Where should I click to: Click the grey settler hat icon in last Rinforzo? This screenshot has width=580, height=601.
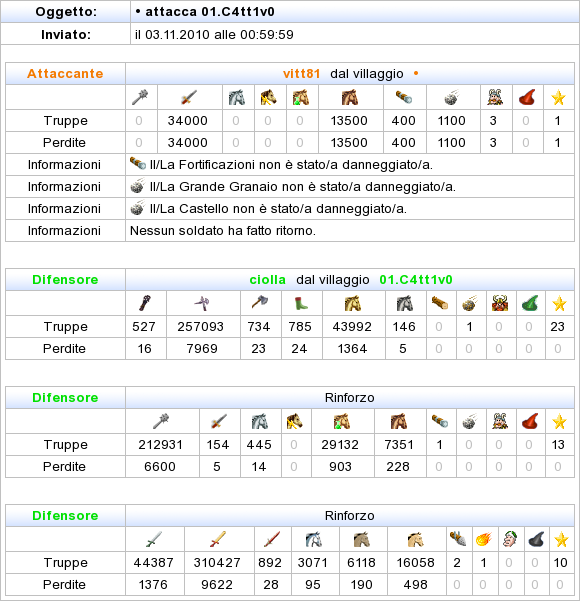coord(536,539)
